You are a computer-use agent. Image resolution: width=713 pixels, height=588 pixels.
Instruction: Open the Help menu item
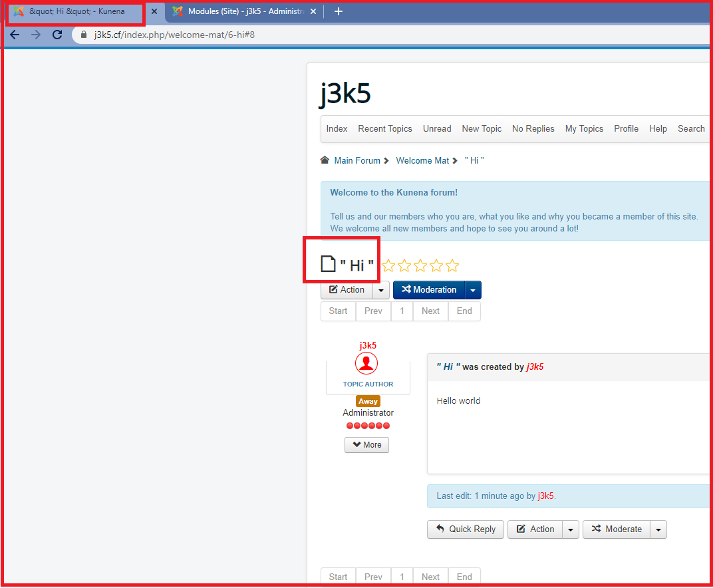[x=658, y=128]
